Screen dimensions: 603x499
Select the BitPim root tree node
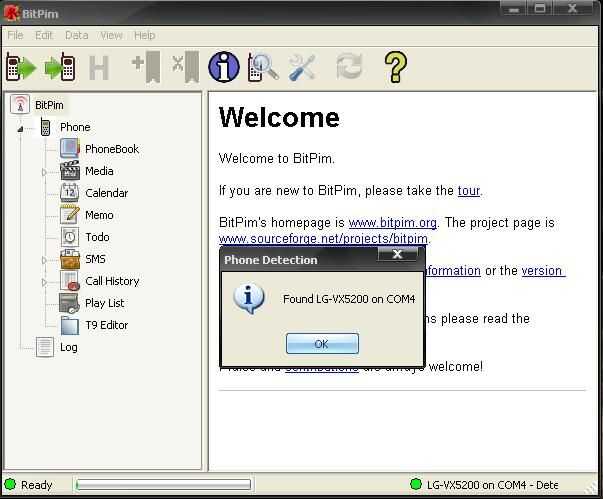pos(49,105)
